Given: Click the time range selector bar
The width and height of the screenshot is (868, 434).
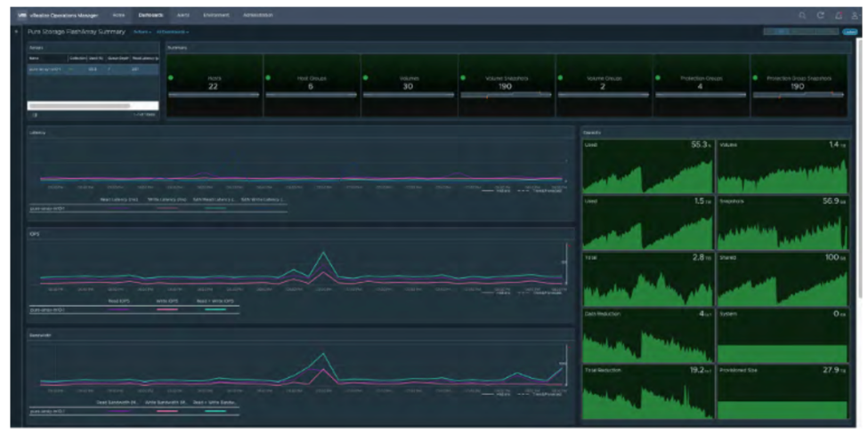Looking at the screenshot, I should [801, 32].
